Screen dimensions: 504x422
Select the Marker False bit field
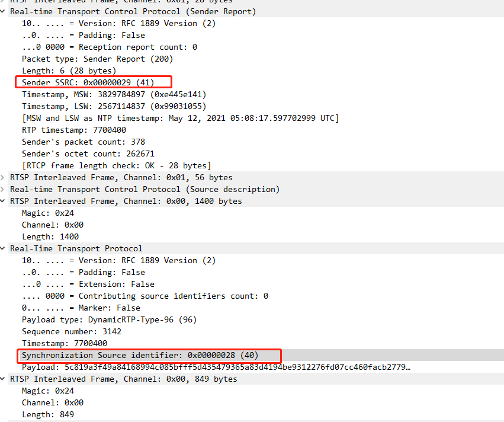(x=89, y=308)
